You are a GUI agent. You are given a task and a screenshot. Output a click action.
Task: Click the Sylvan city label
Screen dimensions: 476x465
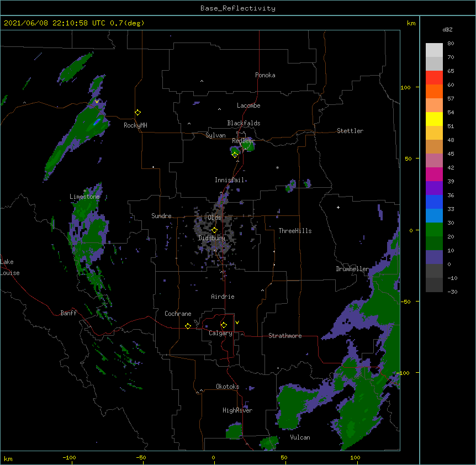tap(215, 135)
